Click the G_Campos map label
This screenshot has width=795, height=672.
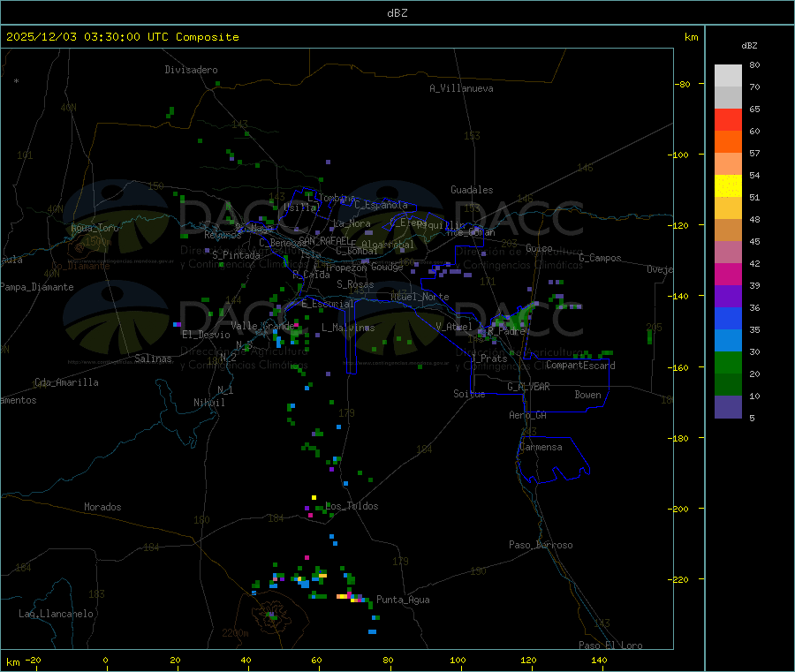(x=601, y=258)
